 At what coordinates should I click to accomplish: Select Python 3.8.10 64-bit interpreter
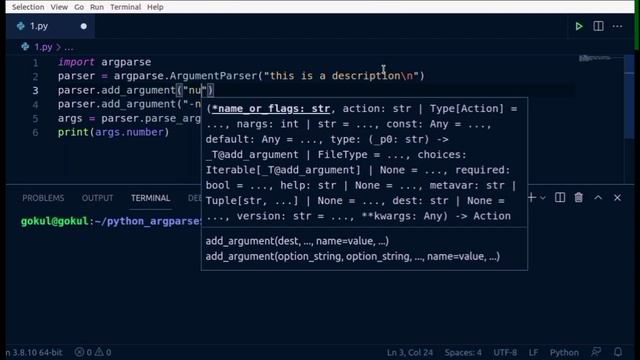(x=34, y=352)
